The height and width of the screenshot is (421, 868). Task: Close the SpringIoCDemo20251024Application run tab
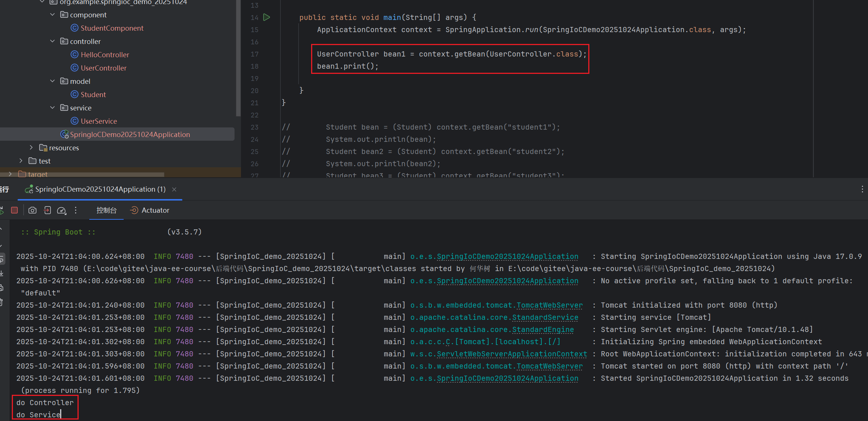pyautogui.click(x=174, y=189)
